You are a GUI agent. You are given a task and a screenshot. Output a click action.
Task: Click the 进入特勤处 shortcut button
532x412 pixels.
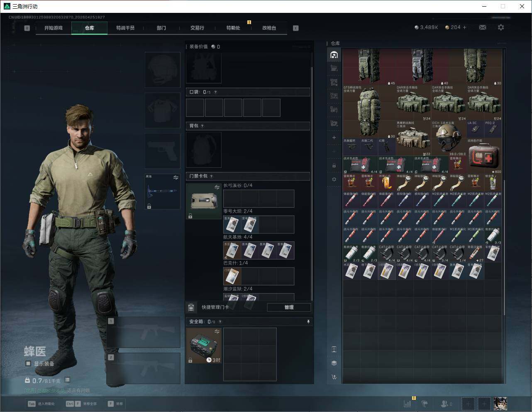[41, 404]
